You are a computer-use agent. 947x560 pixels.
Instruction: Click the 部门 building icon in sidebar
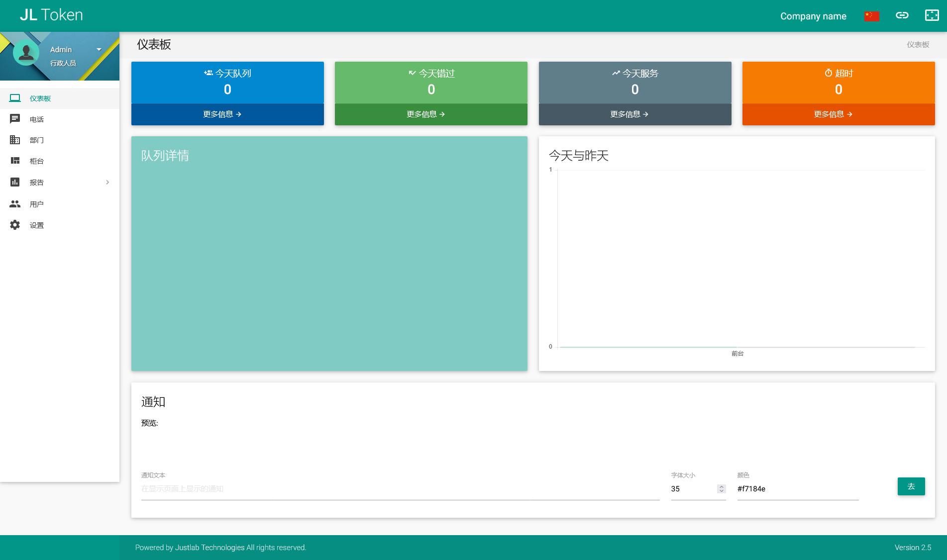15,140
